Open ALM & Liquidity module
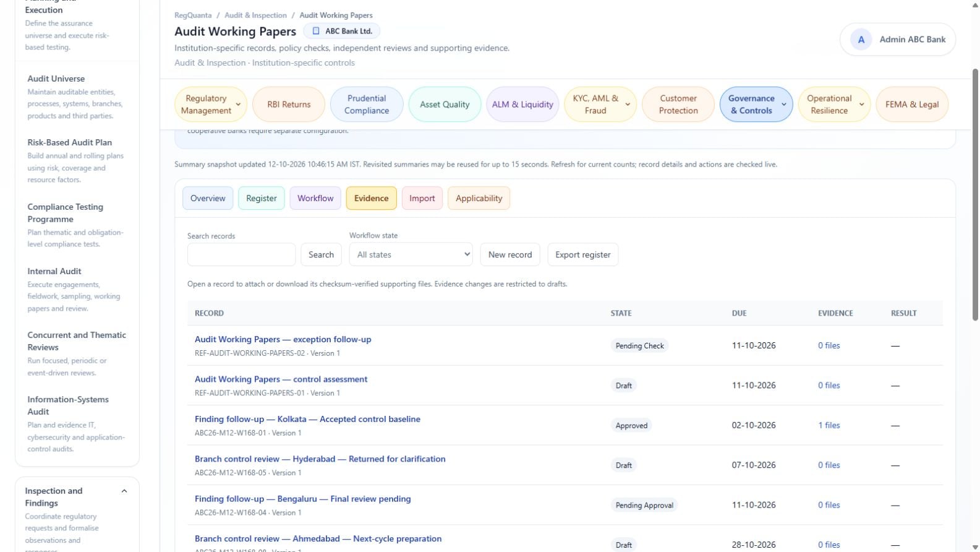 tap(522, 105)
